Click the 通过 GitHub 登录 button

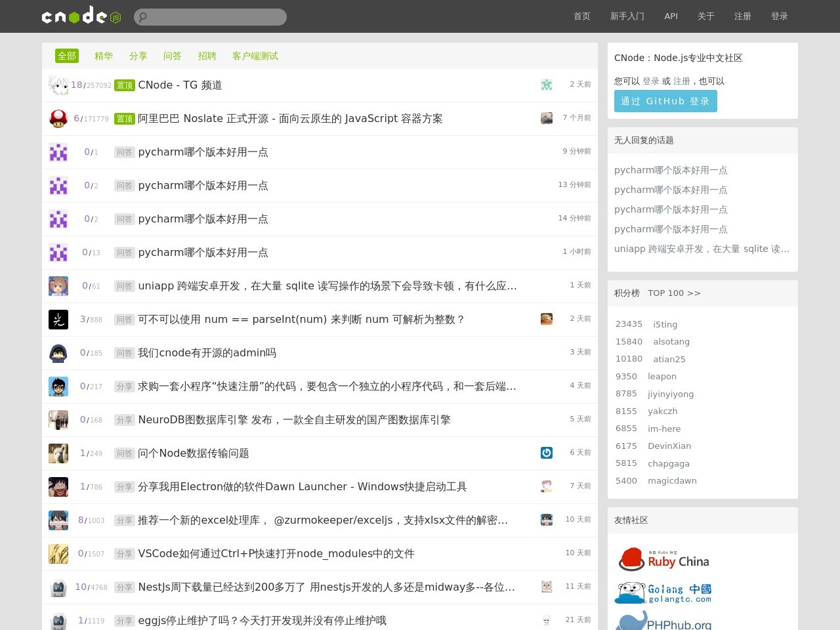[665, 101]
